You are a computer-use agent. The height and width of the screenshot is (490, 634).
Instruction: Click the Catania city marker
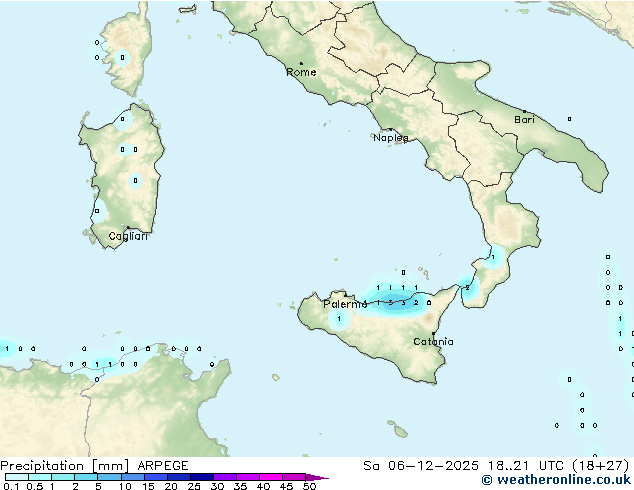(433, 334)
